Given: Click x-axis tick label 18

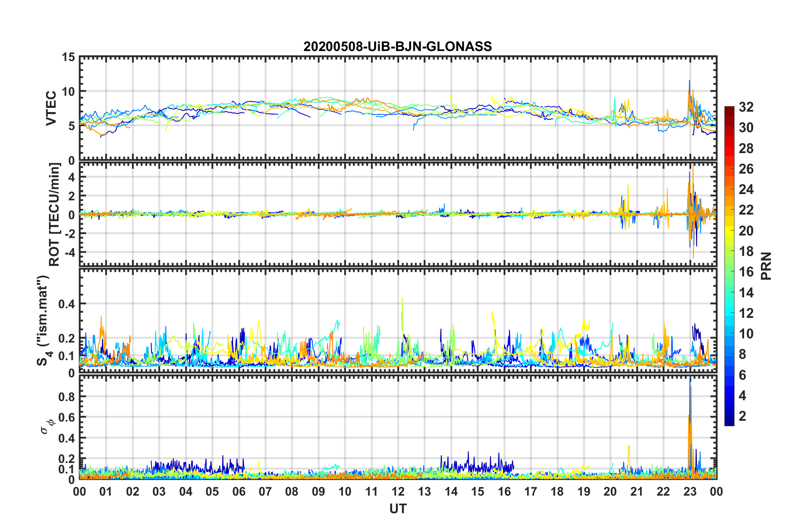Looking at the screenshot, I should point(557,491).
